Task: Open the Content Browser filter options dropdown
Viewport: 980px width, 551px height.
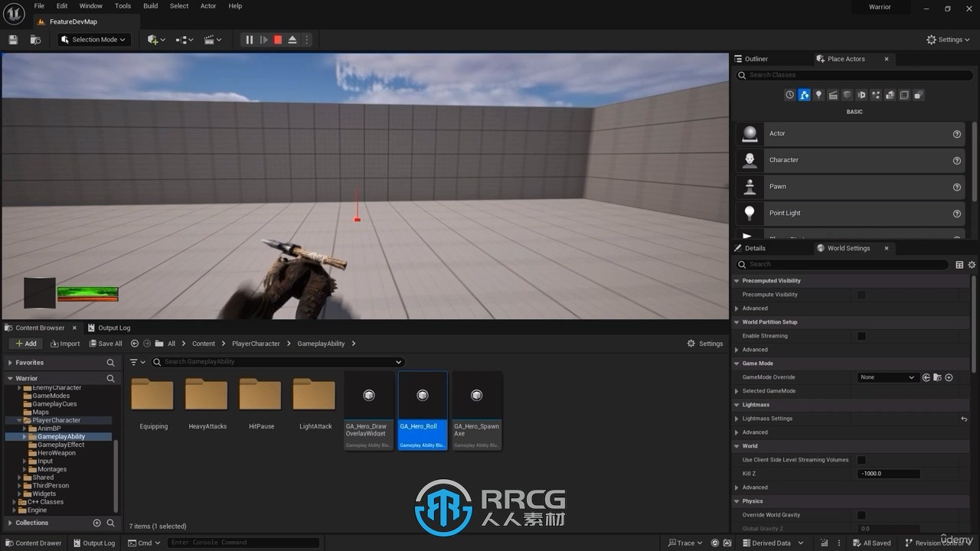Action: coord(138,362)
